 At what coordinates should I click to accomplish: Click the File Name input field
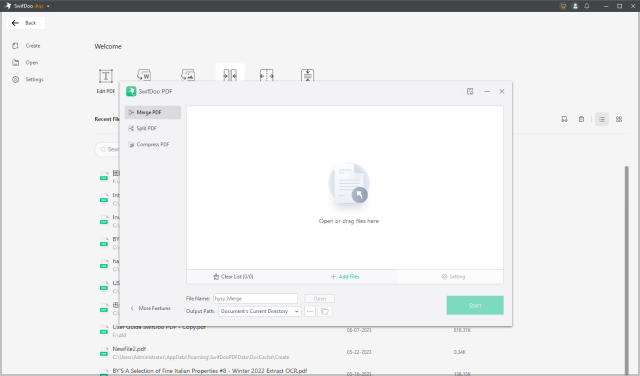(x=256, y=298)
